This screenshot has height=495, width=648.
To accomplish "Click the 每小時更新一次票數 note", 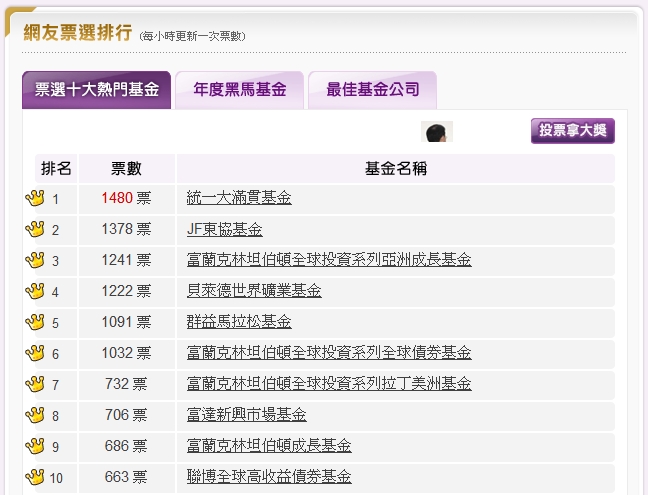I will 193,36.
